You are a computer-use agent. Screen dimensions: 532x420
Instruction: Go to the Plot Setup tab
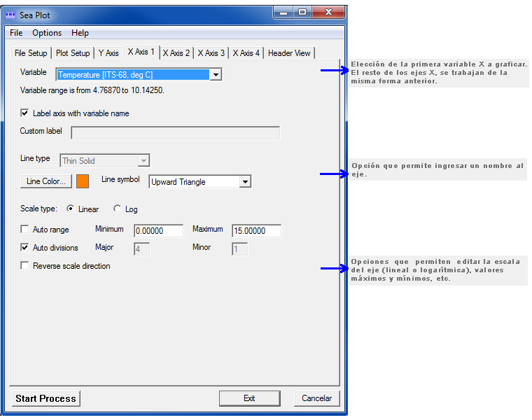coord(73,53)
